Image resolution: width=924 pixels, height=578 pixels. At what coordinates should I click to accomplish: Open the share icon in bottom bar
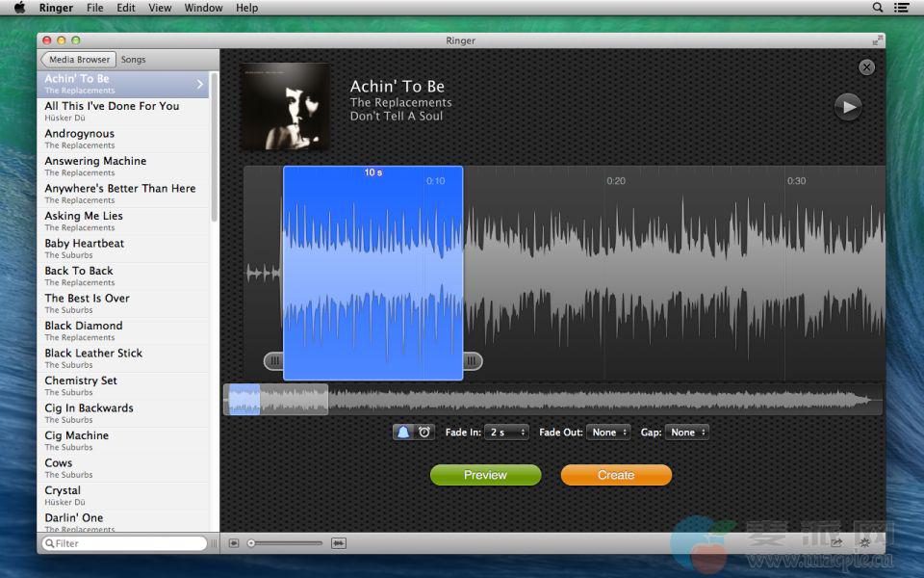coord(837,543)
